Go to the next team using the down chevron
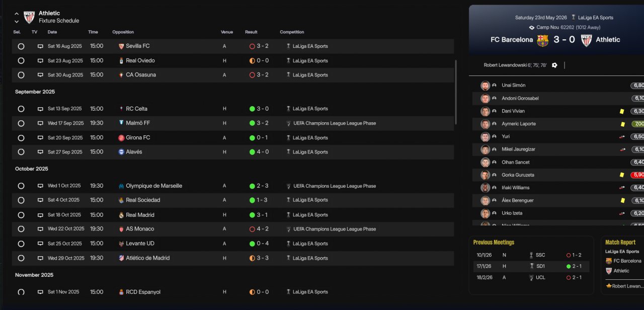This screenshot has height=310, width=644. (x=17, y=22)
